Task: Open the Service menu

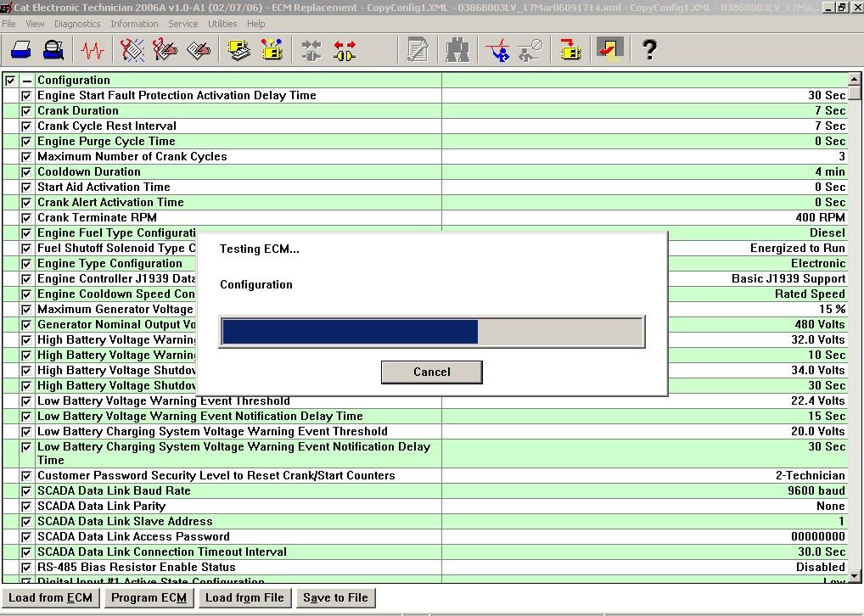Action: coord(183,24)
